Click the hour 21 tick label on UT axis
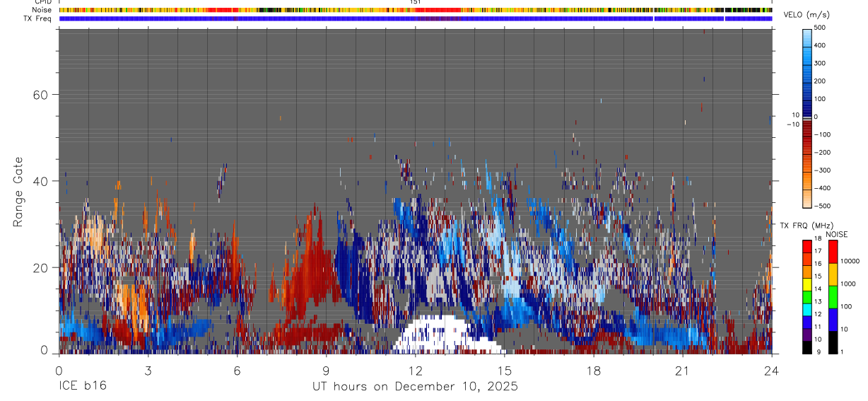 point(683,370)
